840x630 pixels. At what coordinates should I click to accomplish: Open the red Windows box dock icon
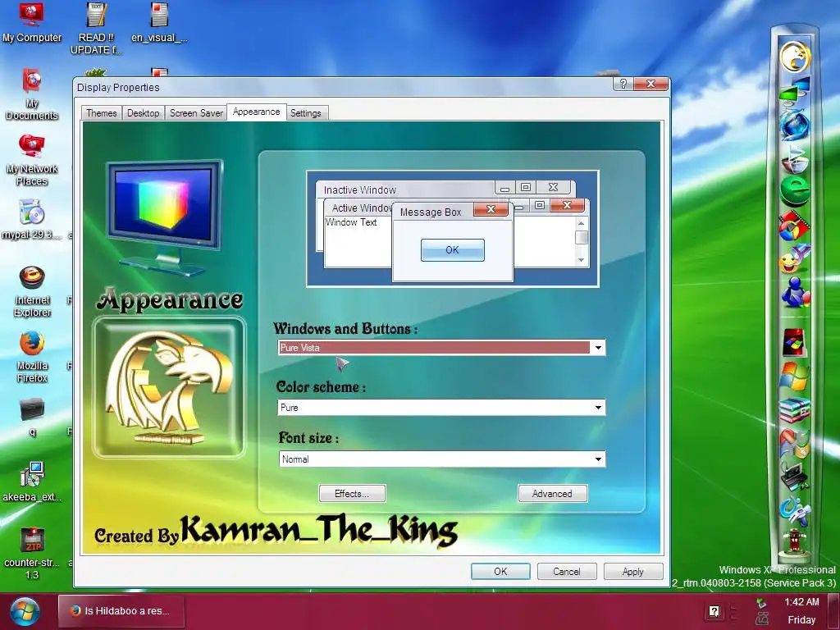pos(795,342)
